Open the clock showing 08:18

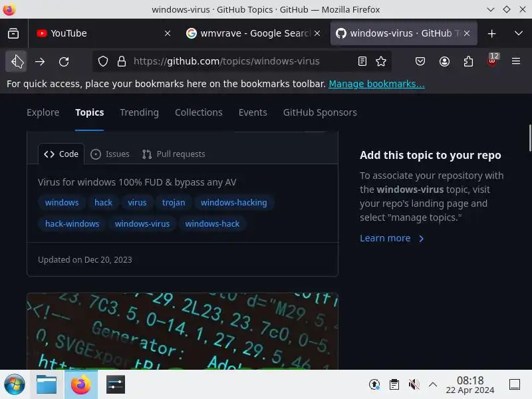coord(470,385)
